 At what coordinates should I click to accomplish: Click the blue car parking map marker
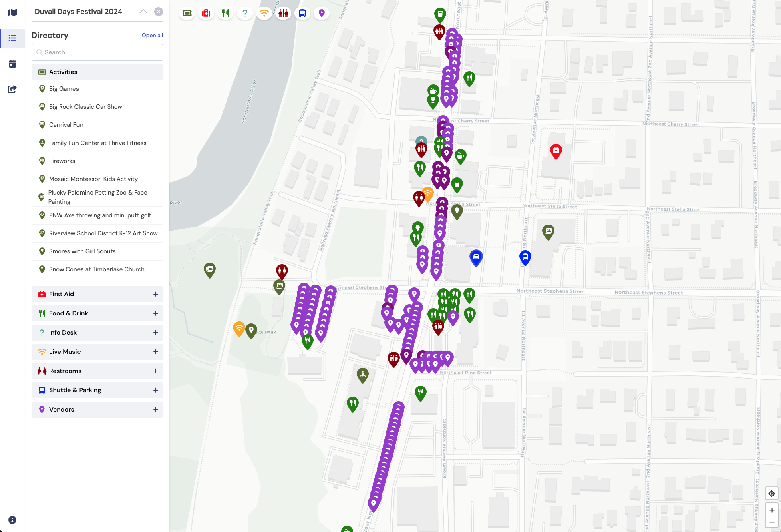point(476,257)
